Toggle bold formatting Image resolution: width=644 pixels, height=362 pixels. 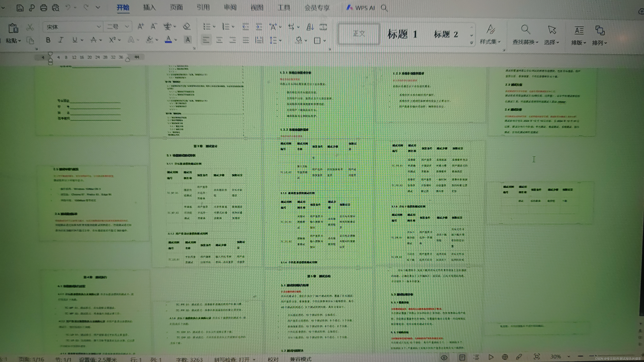pyautogui.click(x=48, y=40)
